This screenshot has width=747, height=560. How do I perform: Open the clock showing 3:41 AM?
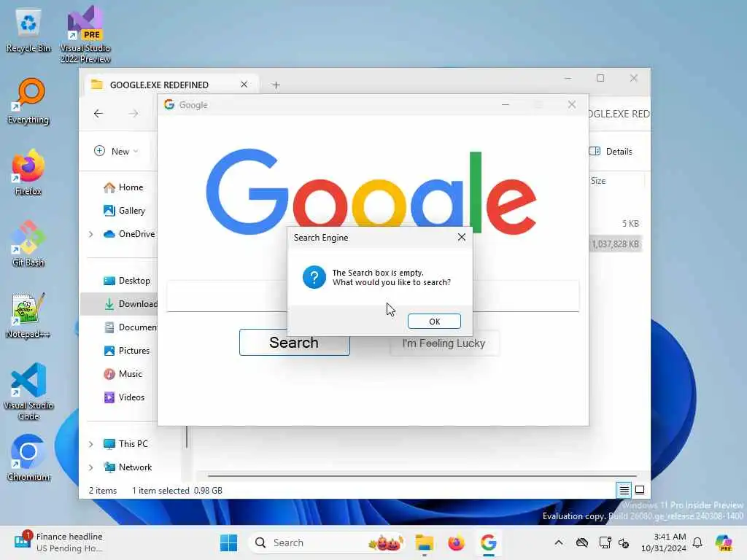click(x=664, y=542)
